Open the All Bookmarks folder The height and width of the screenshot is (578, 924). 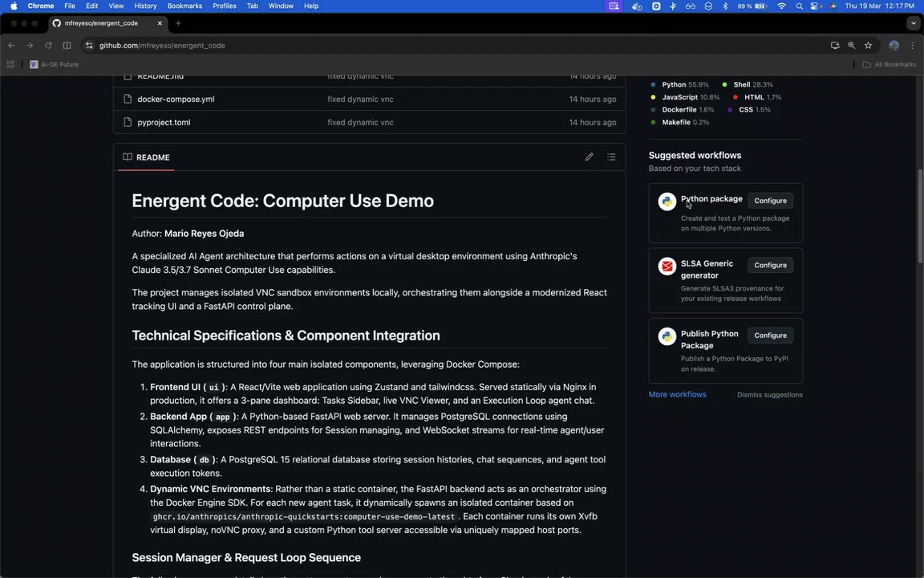tap(890, 64)
